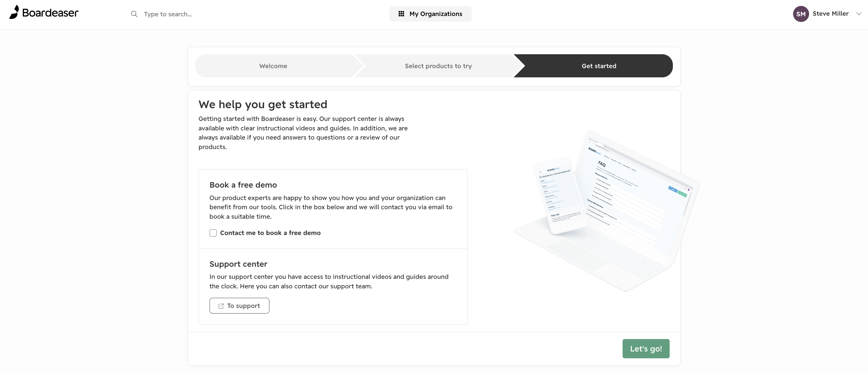Image resolution: width=868 pixels, height=374 pixels.
Task: Click the Contact me to book a free demo label
Action: 270,233
